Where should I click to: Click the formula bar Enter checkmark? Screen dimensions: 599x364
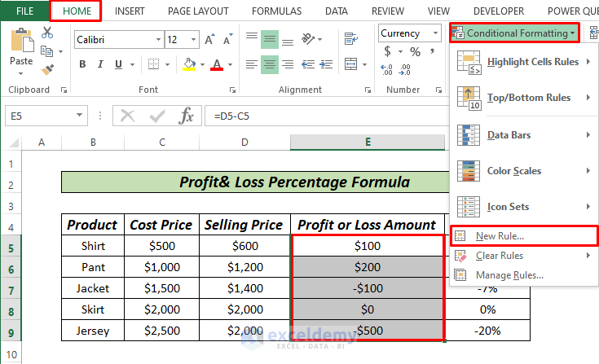(x=157, y=116)
